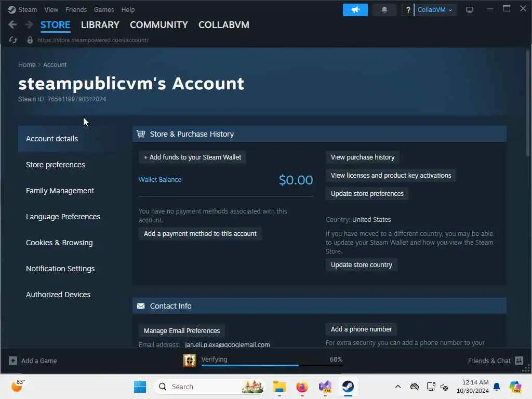Click the Contact Info envelope icon
532x399 pixels.
tap(141, 306)
